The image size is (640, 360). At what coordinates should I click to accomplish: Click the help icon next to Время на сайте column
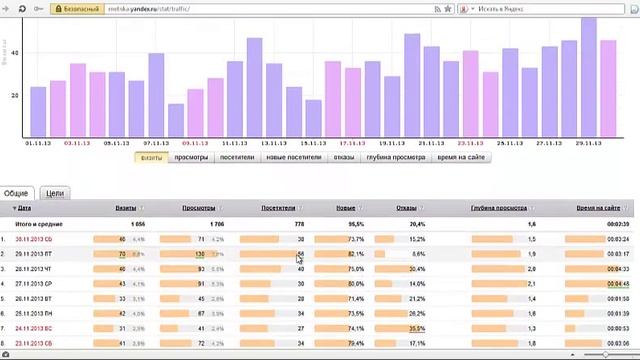625,208
